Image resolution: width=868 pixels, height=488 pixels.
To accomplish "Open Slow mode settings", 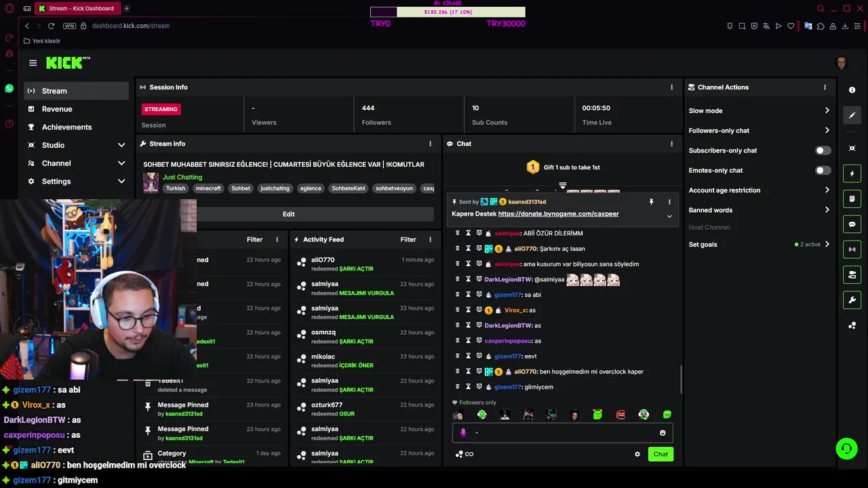I will 759,110.
